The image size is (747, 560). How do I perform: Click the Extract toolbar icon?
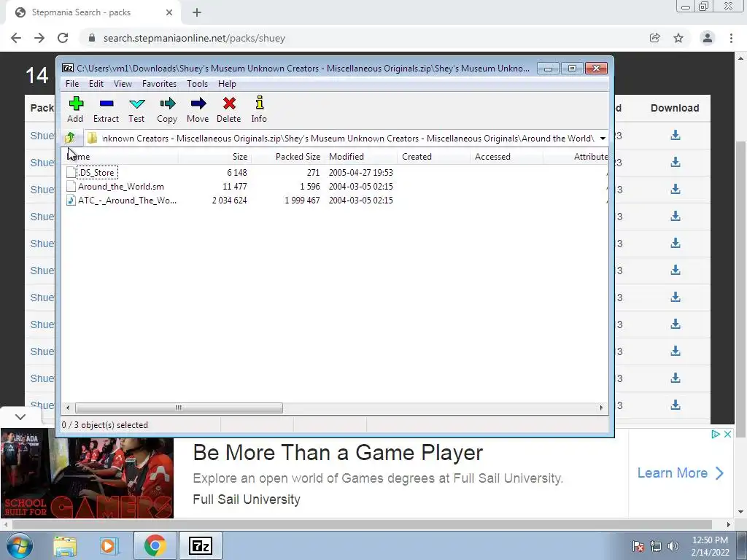point(106,109)
